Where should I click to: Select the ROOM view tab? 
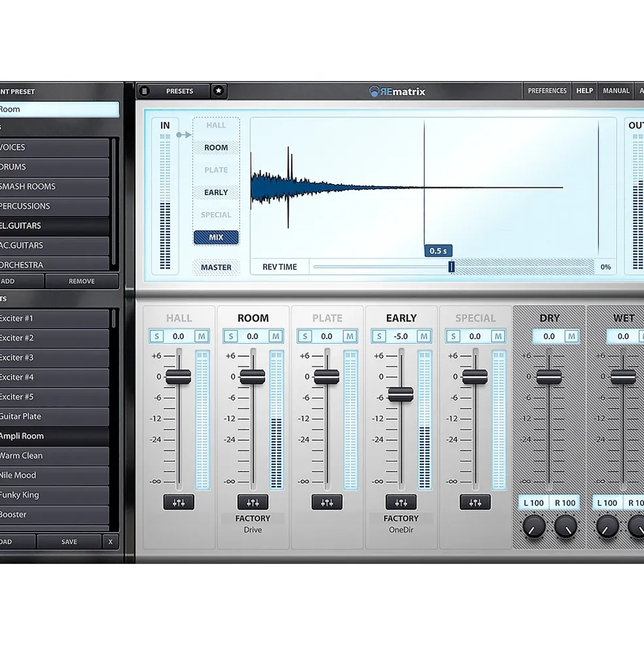point(216,147)
